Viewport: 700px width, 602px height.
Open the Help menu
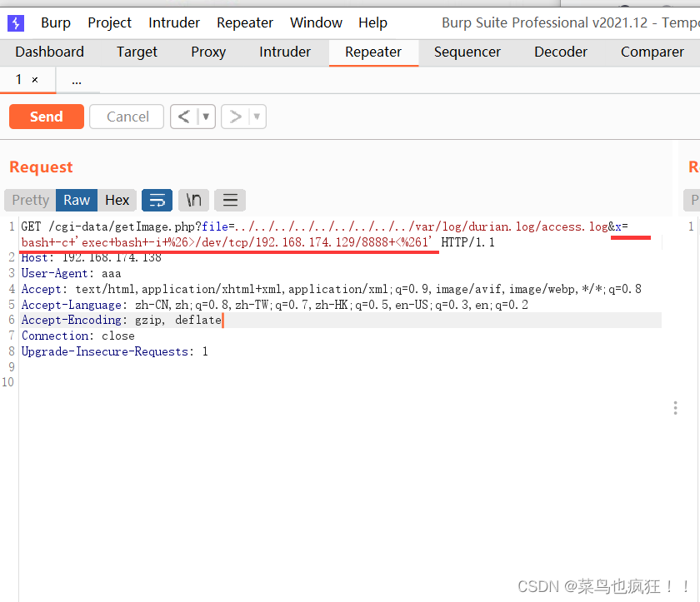(x=372, y=22)
